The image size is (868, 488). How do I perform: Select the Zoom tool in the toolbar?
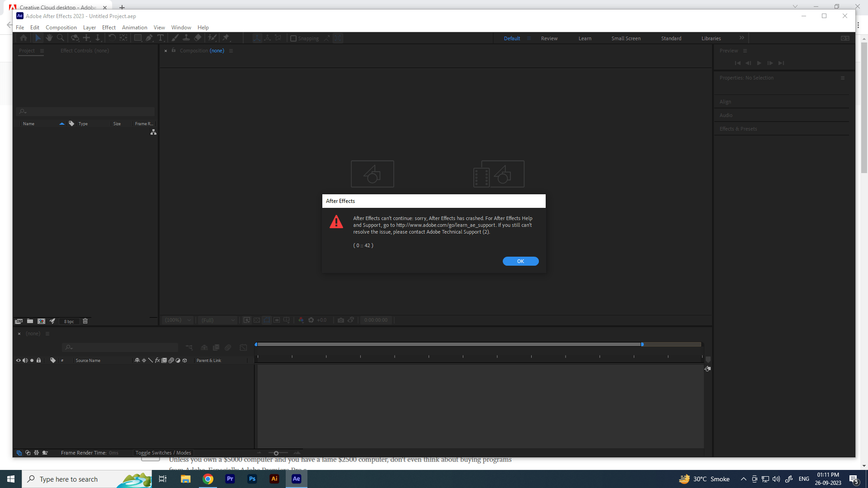coord(61,38)
